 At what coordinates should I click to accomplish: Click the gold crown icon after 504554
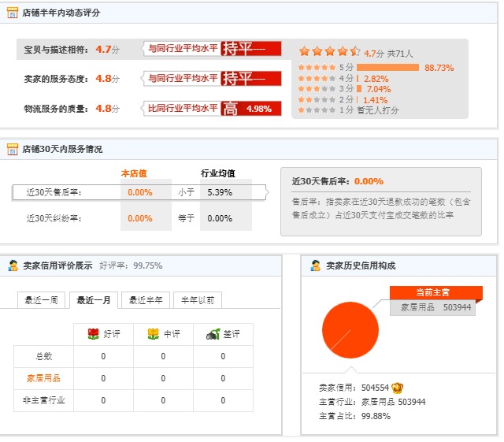pos(398,388)
